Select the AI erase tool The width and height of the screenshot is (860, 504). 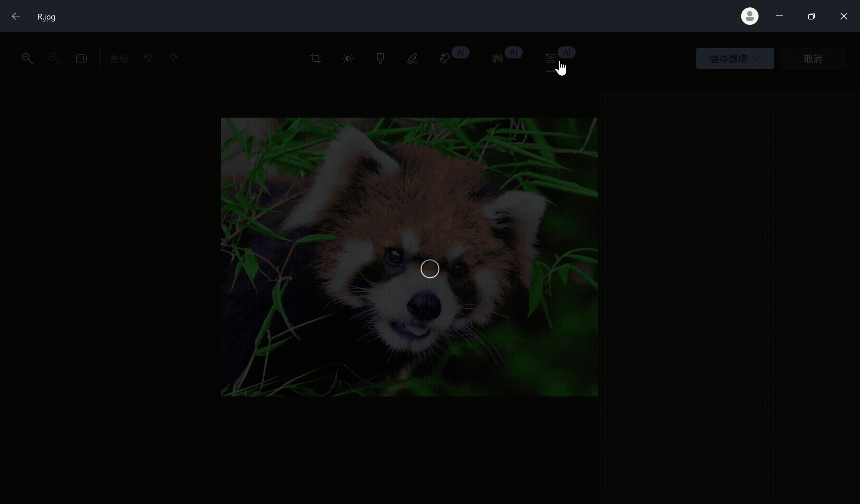(445, 58)
